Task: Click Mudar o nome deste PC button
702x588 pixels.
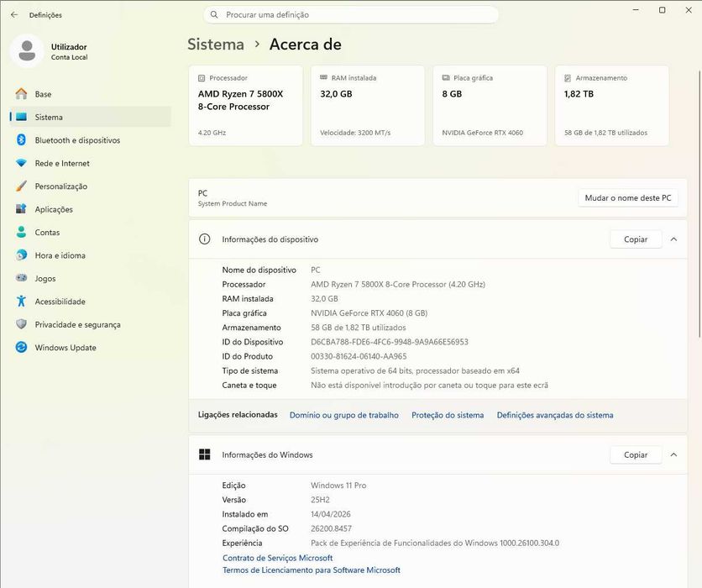Action: pyautogui.click(x=627, y=198)
